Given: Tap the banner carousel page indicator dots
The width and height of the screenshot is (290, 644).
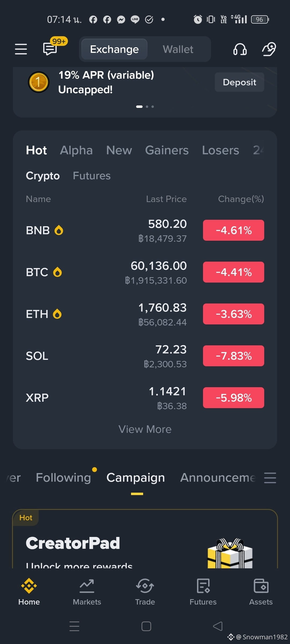Looking at the screenshot, I should 145,107.
